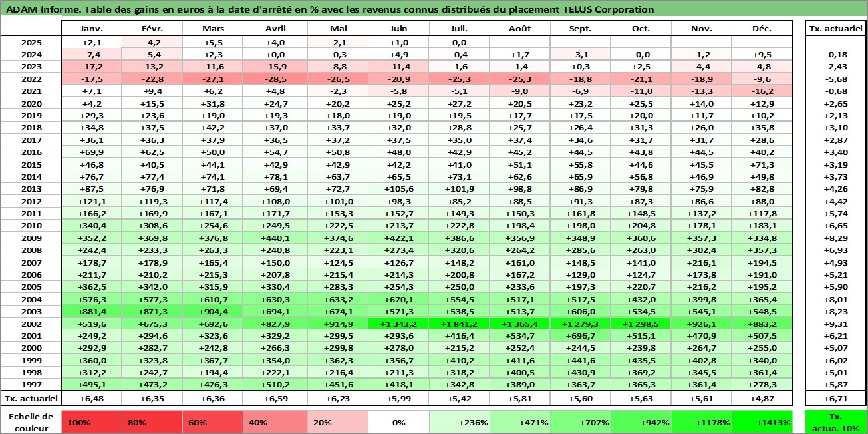Viewport: 868px width, 434px height.
Task: Click the 'Déc.' column header
Action: point(762,29)
